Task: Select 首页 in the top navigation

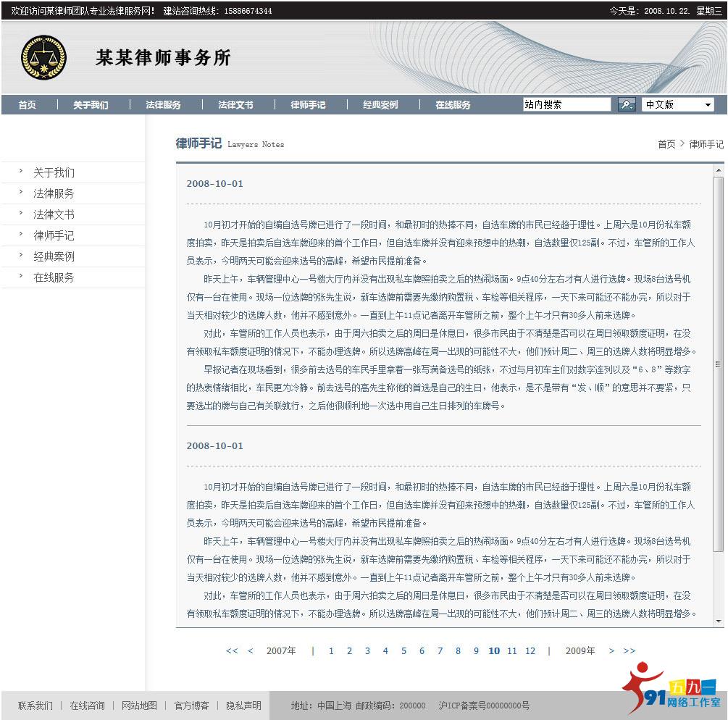Action: click(27, 104)
